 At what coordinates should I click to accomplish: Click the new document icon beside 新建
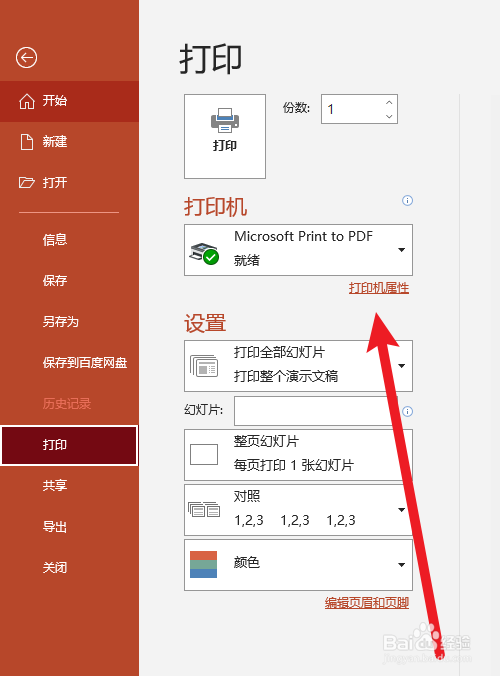point(27,142)
